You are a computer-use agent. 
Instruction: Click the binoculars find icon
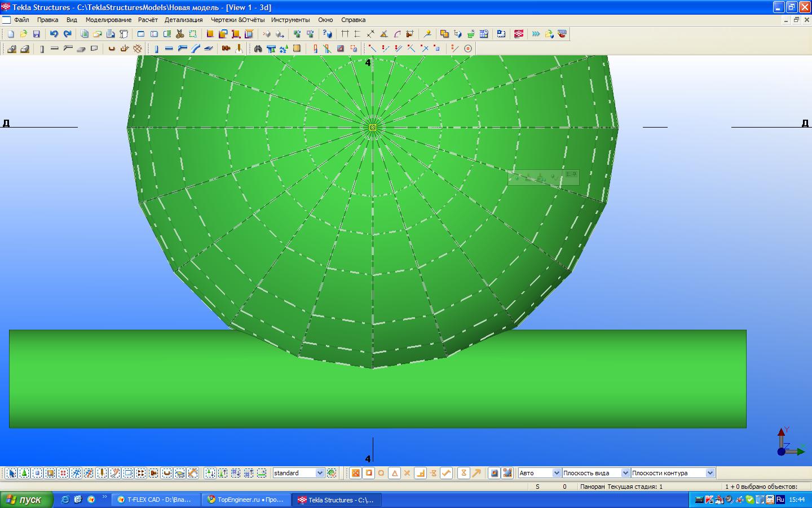[258, 49]
